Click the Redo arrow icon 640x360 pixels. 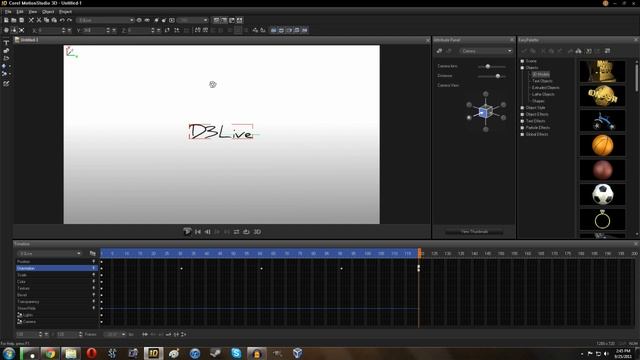pyautogui.click(x=69, y=20)
